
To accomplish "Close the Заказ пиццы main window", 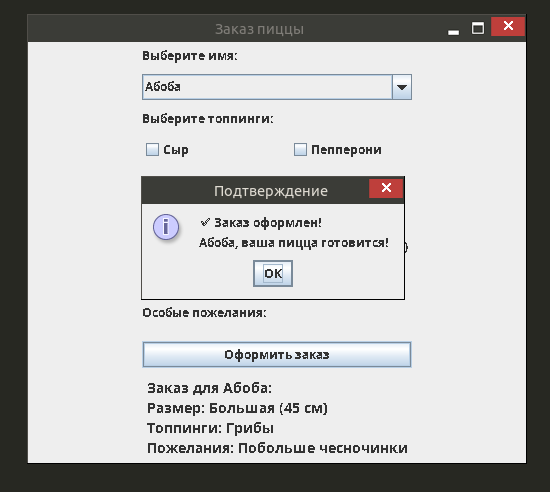I will (508, 26).
